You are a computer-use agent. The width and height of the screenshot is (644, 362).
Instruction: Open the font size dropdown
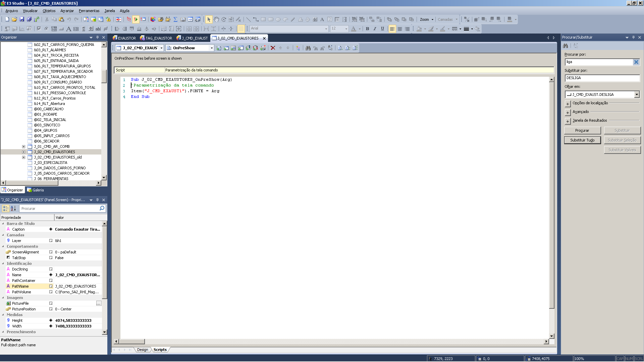point(346,29)
